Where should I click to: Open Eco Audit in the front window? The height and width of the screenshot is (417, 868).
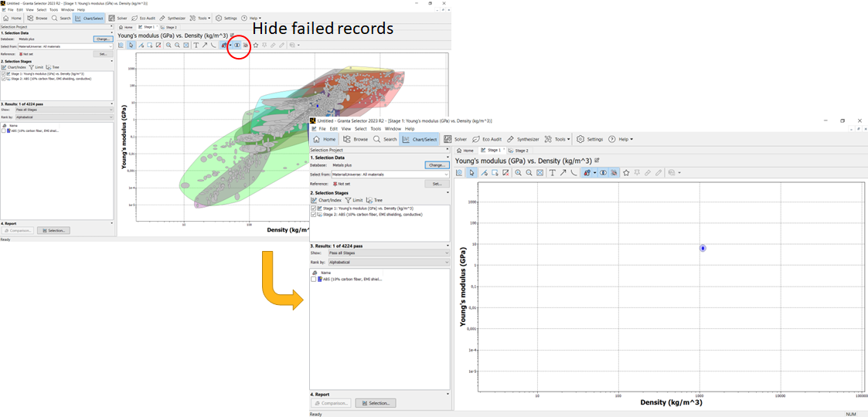(x=488, y=139)
